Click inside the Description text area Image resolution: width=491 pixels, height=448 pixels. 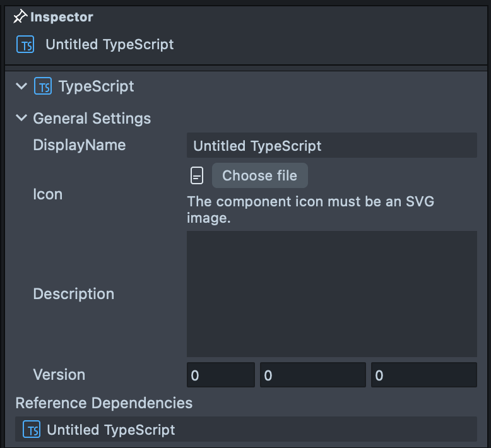331,294
